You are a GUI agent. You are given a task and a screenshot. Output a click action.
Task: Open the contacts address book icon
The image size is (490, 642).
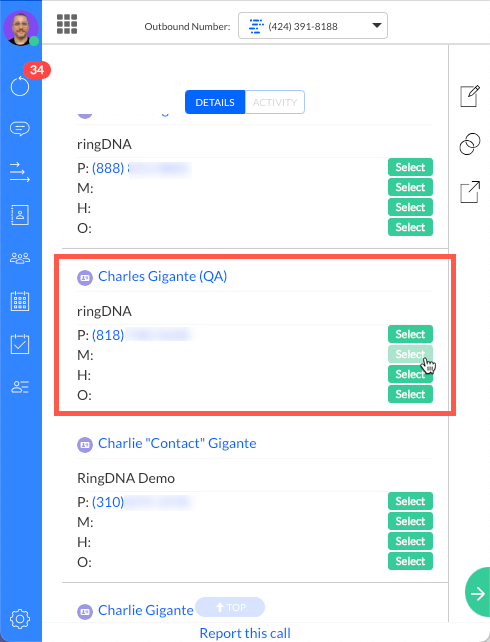(x=20, y=215)
